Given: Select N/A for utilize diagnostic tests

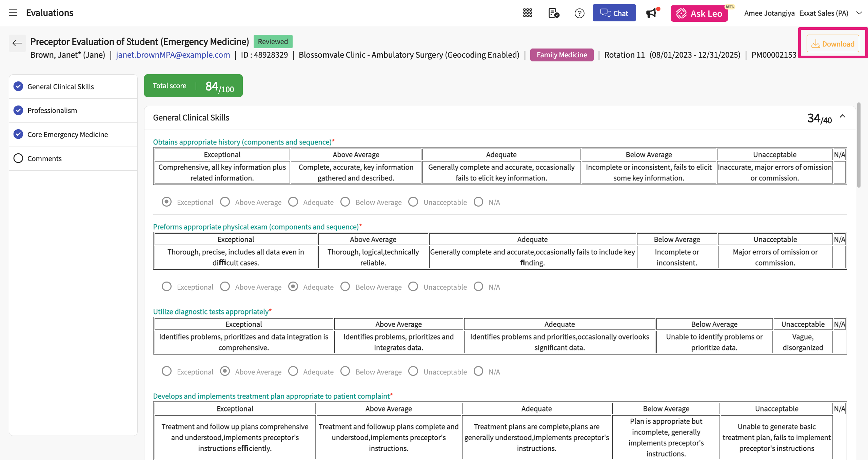Looking at the screenshot, I should pos(478,371).
